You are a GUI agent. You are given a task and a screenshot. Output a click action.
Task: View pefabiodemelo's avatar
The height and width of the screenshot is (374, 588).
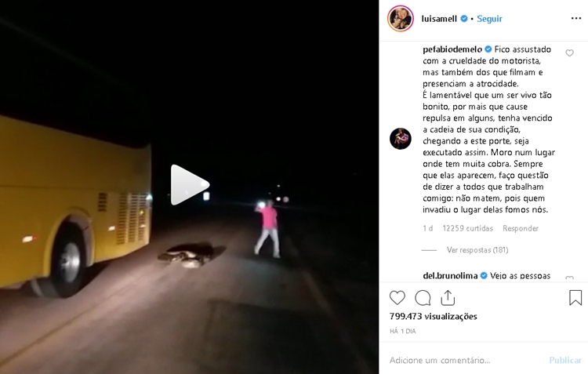(401, 139)
